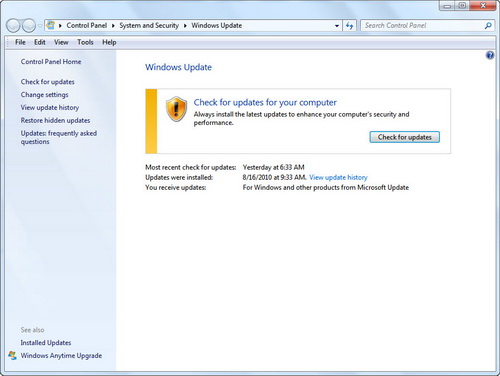This screenshot has height=376, width=500.
Task: Open the Tools menu
Action: 85,42
